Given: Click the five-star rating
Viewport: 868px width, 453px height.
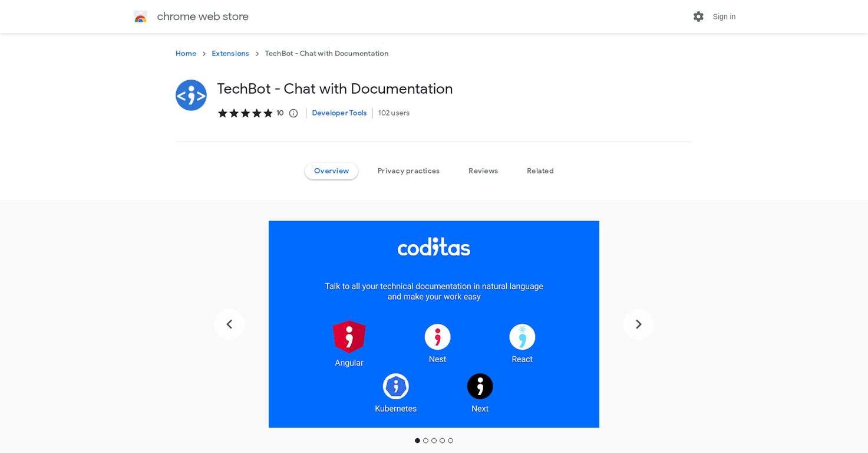Looking at the screenshot, I should pyautogui.click(x=245, y=113).
